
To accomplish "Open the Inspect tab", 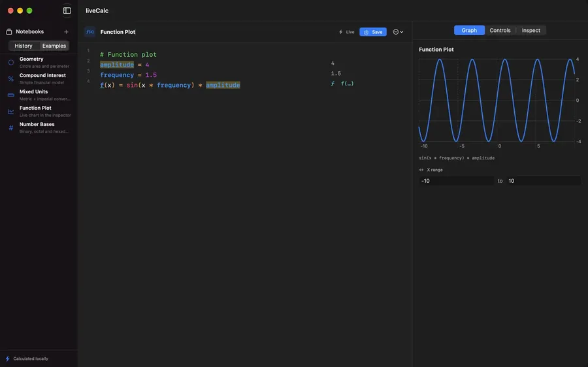I will 531,30.
